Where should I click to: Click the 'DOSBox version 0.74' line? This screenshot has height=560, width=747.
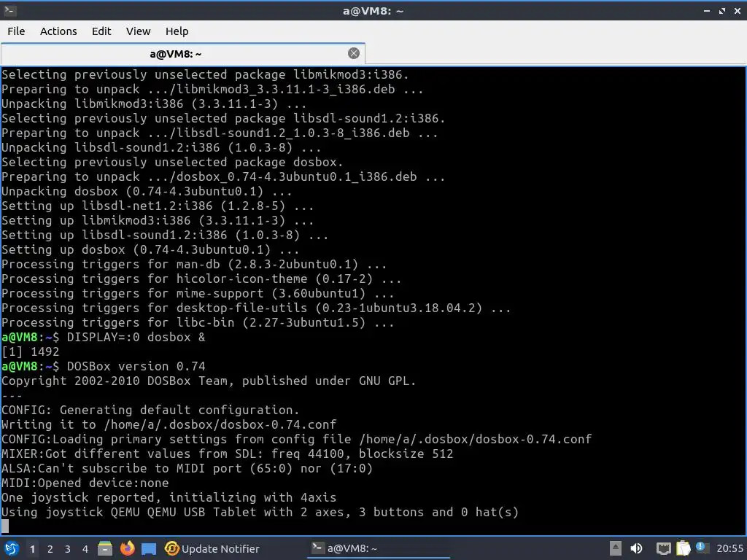pyautogui.click(x=136, y=366)
